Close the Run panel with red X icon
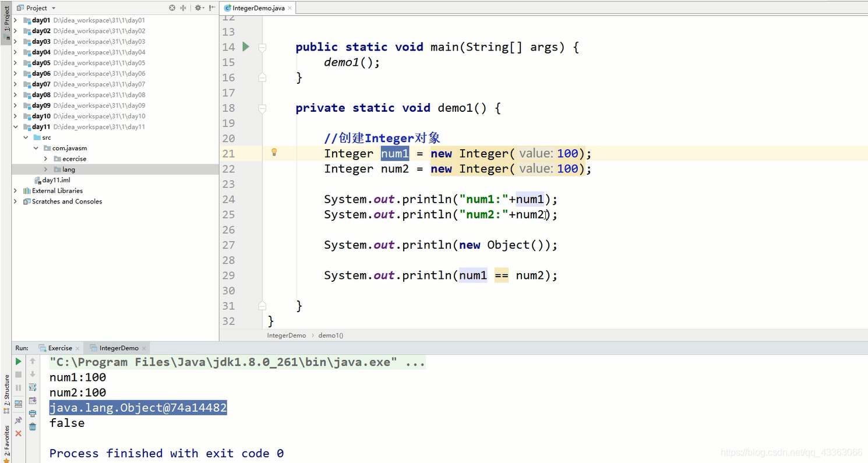 [x=18, y=433]
